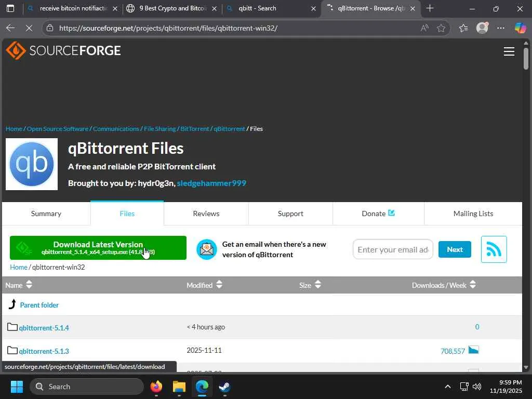Open volume control in system tray
The image size is (532, 399).
477,387
